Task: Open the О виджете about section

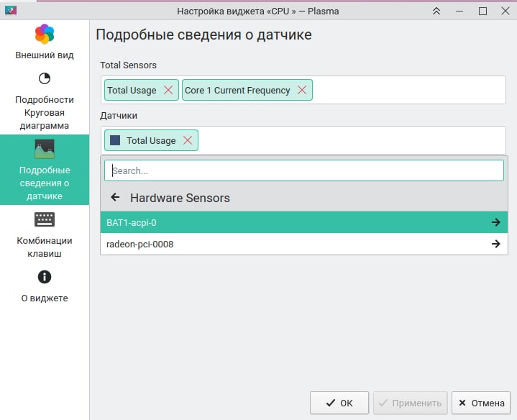Action: coord(45,286)
